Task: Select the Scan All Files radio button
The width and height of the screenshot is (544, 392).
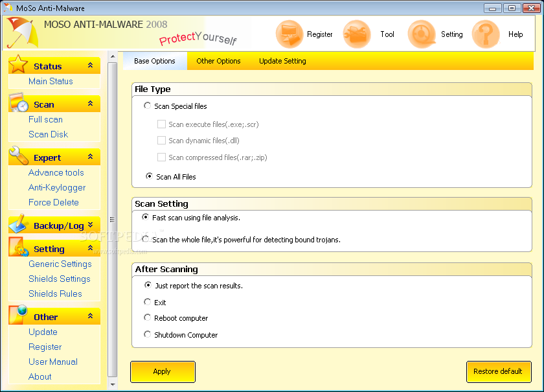Action: [x=149, y=176]
